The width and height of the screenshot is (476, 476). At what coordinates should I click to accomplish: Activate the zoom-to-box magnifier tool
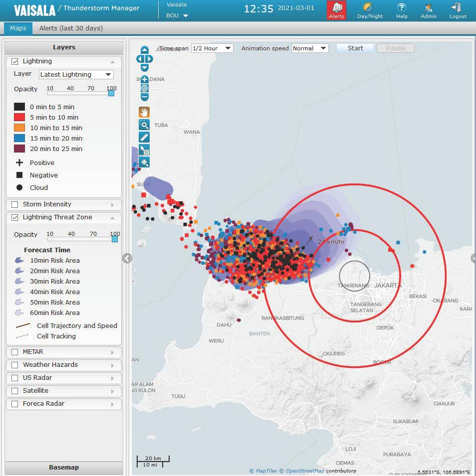(x=144, y=125)
